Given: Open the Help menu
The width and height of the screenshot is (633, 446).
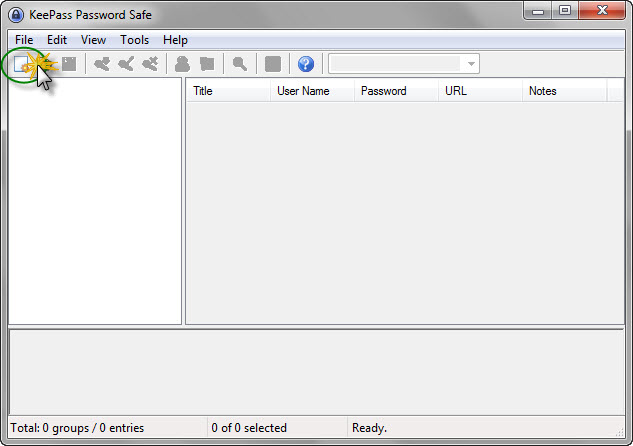Looking at the screenshot, I should coord(175,40).
